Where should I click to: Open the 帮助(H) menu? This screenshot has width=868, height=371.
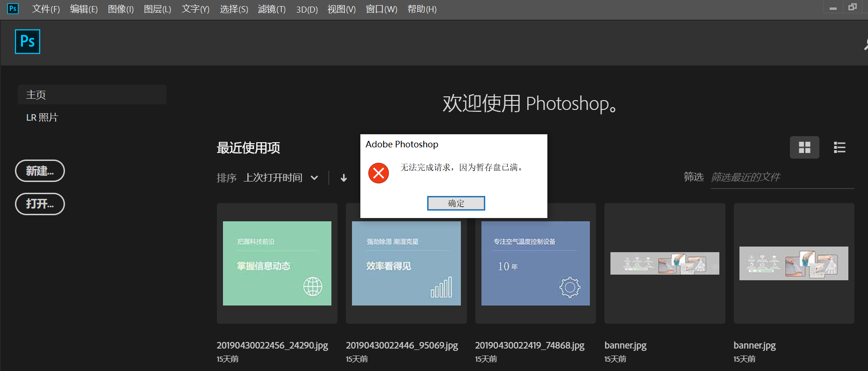422,9
